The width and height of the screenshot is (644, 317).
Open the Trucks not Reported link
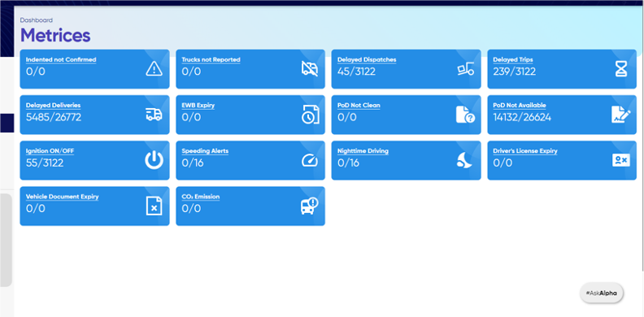point(211,59)
